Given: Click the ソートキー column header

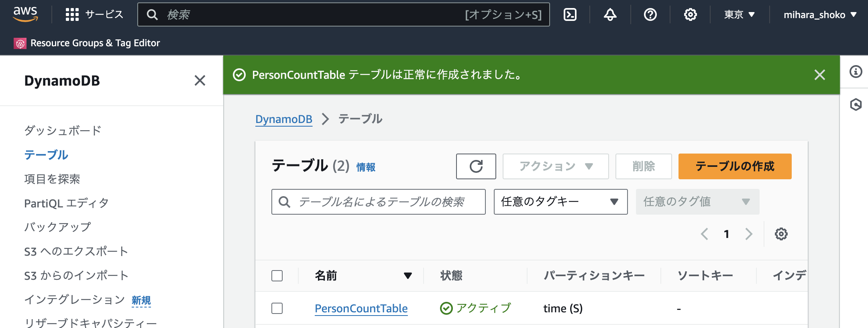Looking at the screenshot, I should 705,276.
